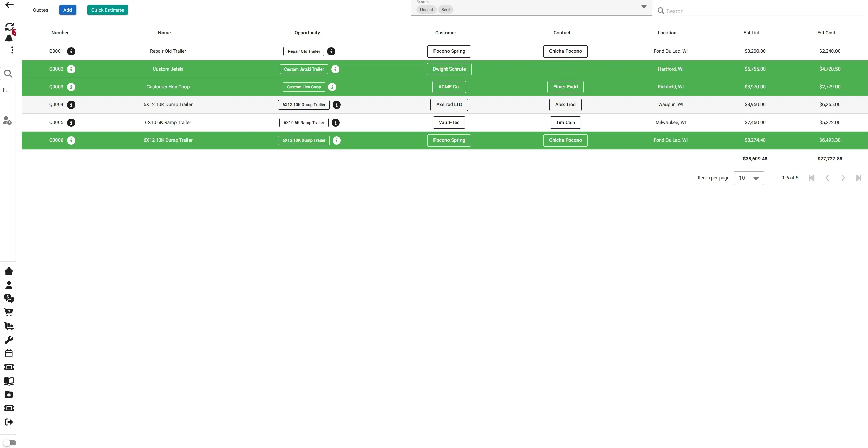Image resolution: width=868 pixels, height=448 pixels.
Task: Click the refresh sync icon
Action: (9, 26)
